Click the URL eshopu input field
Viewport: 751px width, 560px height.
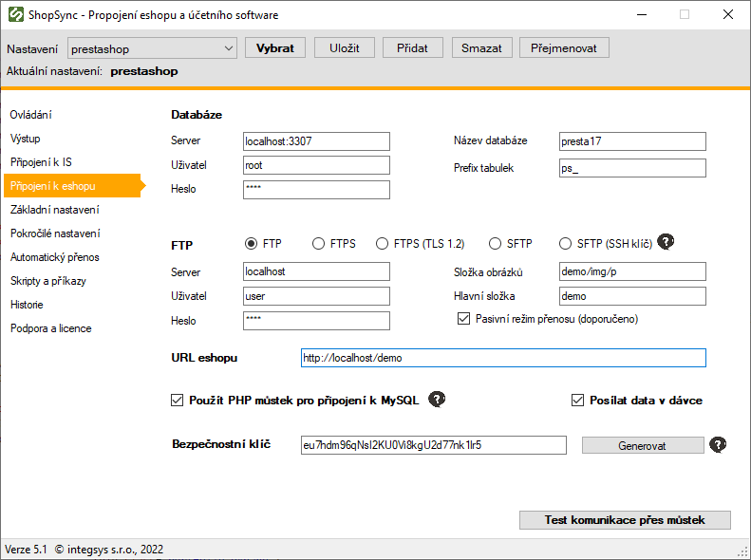[501, 358]
